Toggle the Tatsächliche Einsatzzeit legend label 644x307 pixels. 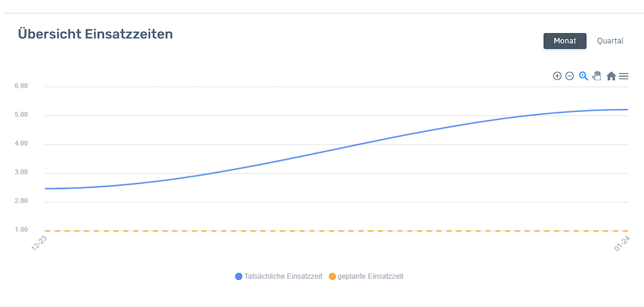(x=283, y=276)
